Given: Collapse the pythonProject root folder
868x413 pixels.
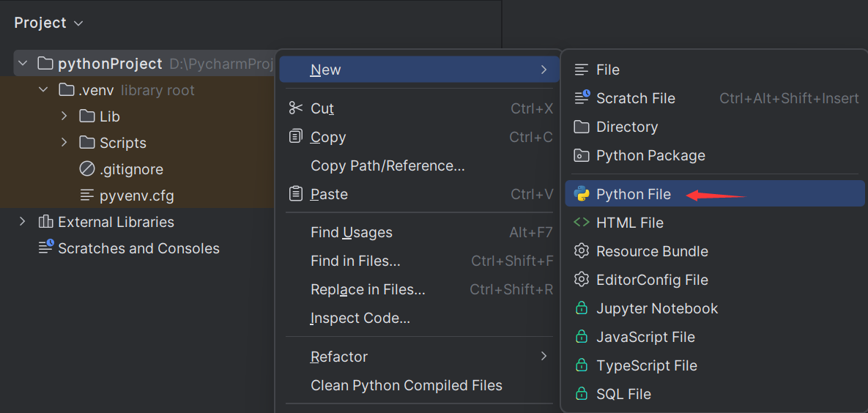Looking at the screenshot, I should click(23, 64).
